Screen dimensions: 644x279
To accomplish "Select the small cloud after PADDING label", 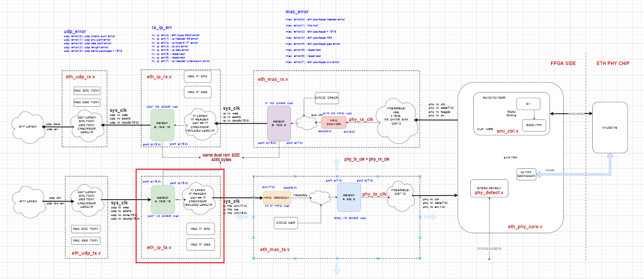I will pyautogui.click(x=320, y=198).
